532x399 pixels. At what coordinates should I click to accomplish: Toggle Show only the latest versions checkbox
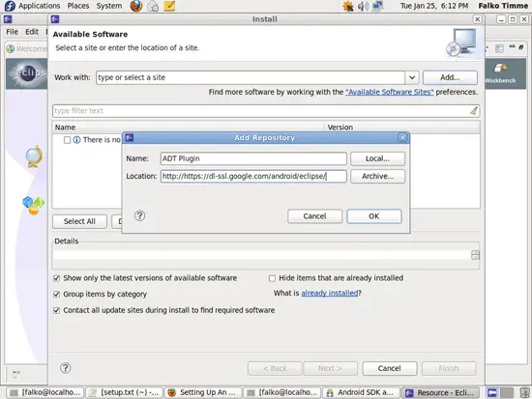coord(57,278)
